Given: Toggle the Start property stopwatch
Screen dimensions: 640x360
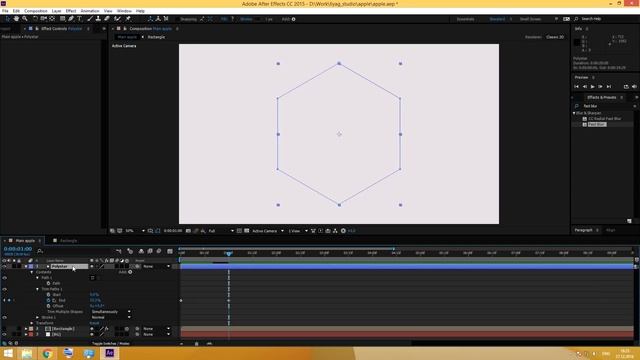Looking at the screenshot, I should coord(49,295).
